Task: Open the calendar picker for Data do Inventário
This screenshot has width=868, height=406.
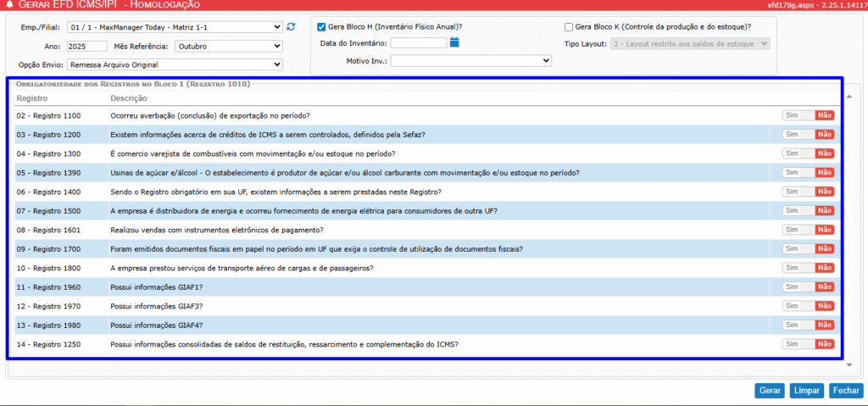Action: (x=454, y=42)
